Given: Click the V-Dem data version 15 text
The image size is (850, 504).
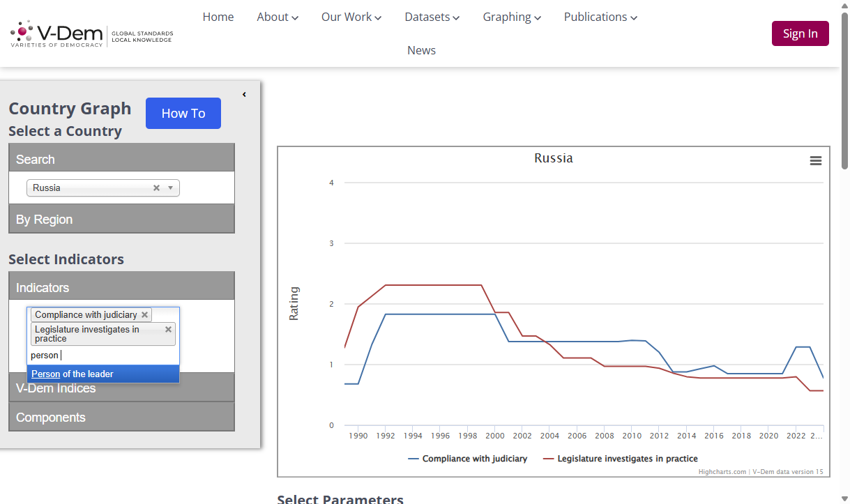Looking at the screenshot, I should 788,472.
